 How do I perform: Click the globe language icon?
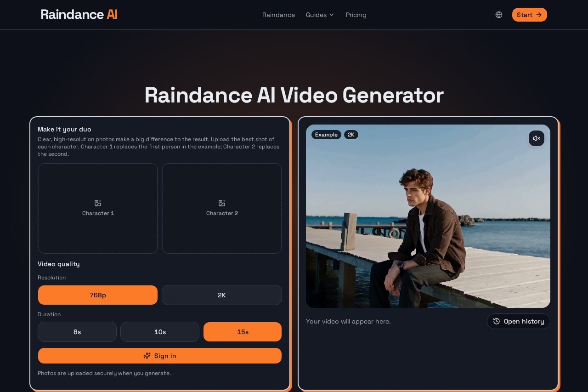pos(499,15)
